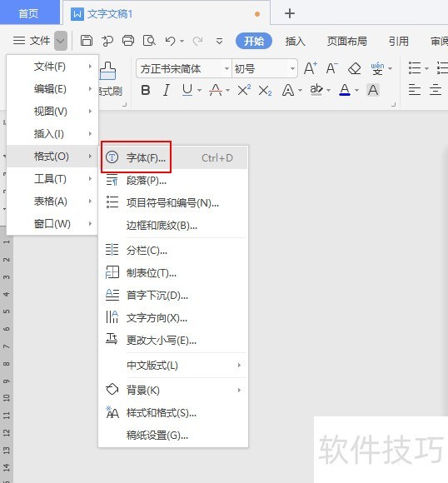Toggle Italic formatting
This screenshot has height=483, width=448.
(x=167, y=90)
